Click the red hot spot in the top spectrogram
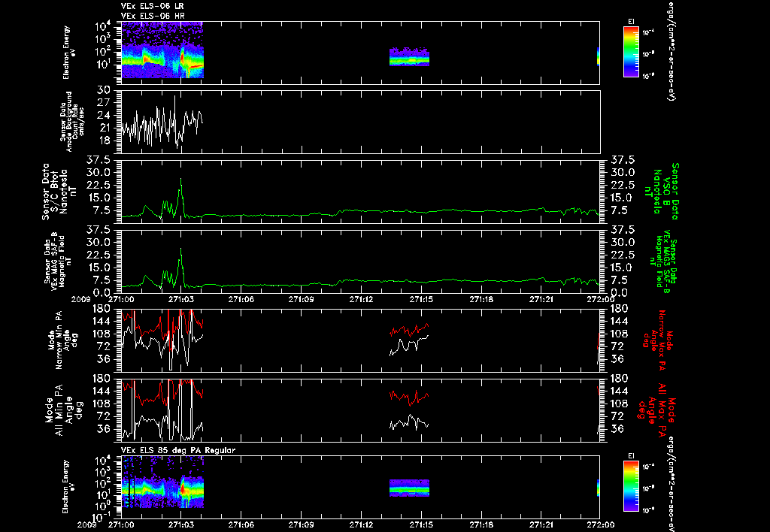The image size is (770, 532). (182, 59)
